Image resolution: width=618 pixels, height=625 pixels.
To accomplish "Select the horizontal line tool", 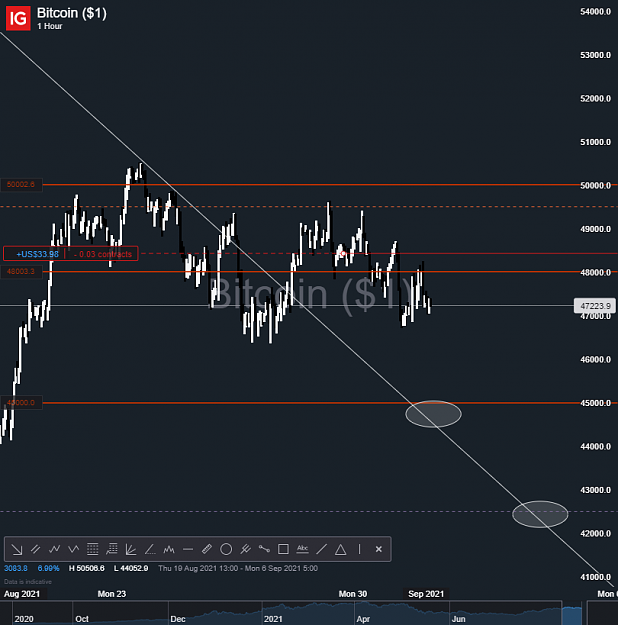I will click(188, 550).
